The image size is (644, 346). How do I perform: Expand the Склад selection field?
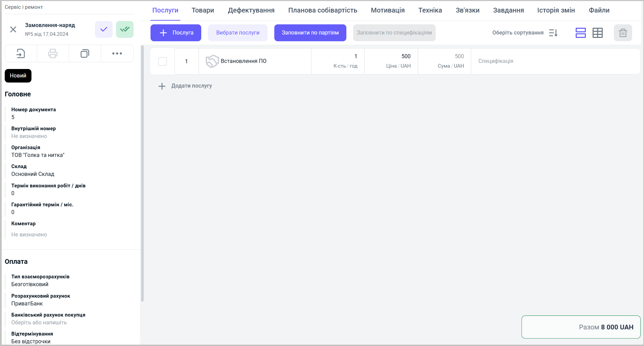[x=33, y=174]
